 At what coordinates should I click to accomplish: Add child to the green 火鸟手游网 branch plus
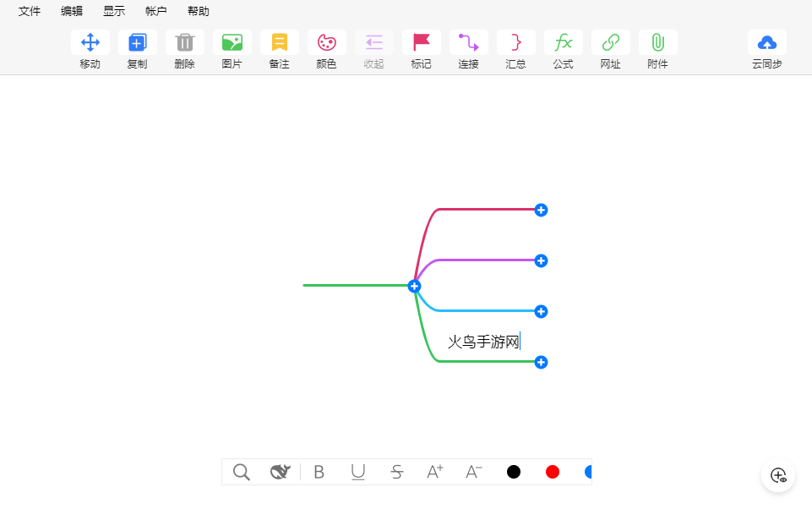point(541,363)
